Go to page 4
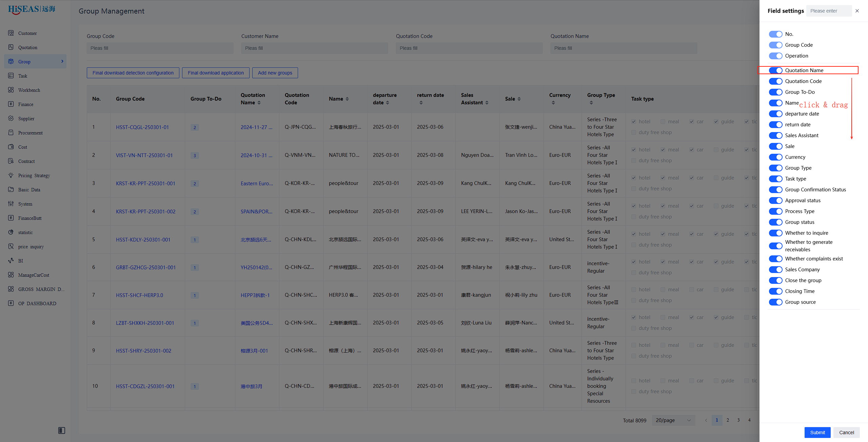The height and width of the screenshot is (442, 868). (x=749, y=420)
